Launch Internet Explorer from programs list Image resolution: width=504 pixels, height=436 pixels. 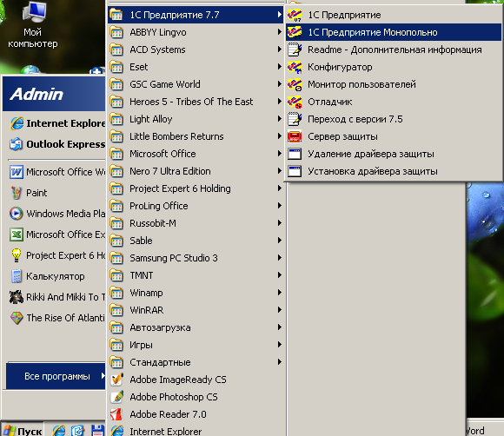(196, 431)
